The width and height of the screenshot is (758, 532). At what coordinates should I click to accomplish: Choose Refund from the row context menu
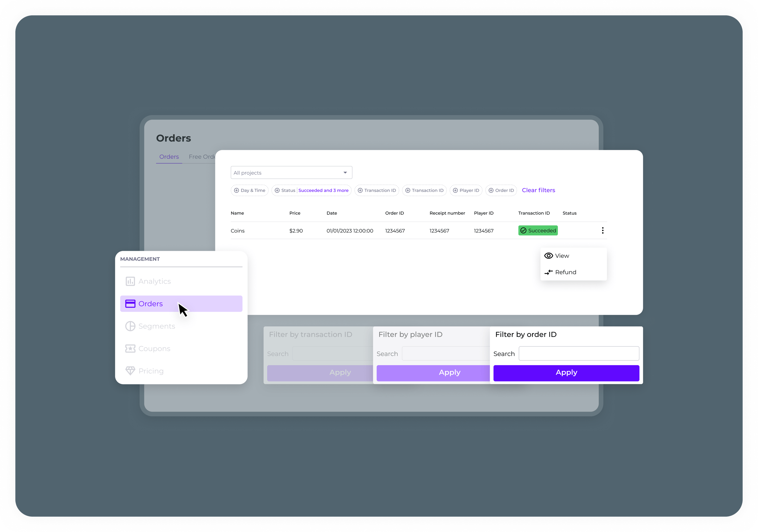pos(573,272)
